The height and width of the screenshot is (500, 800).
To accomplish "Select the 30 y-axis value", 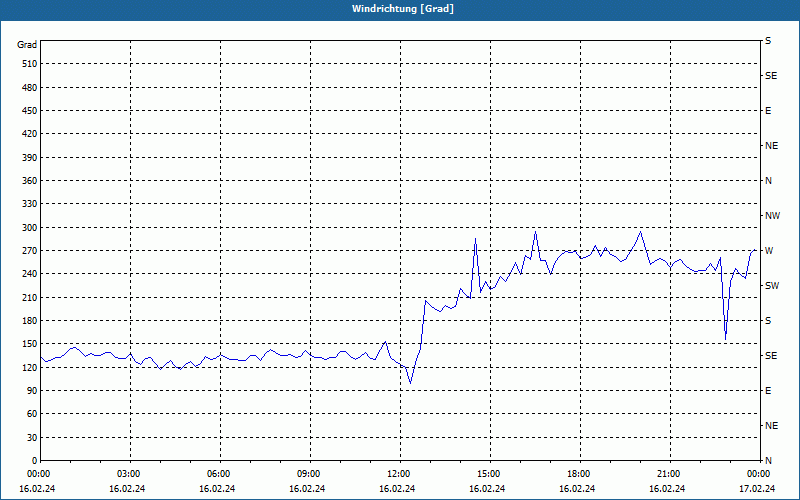I will 32,437.
